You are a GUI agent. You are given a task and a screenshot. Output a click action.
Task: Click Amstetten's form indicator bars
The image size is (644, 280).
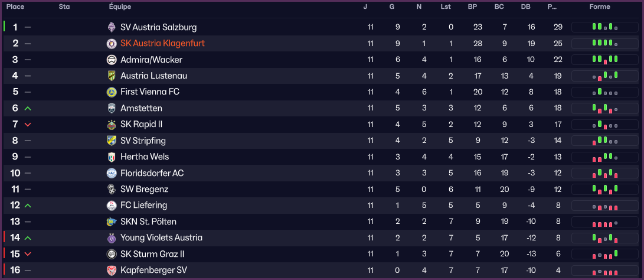(x=605, y=108)
